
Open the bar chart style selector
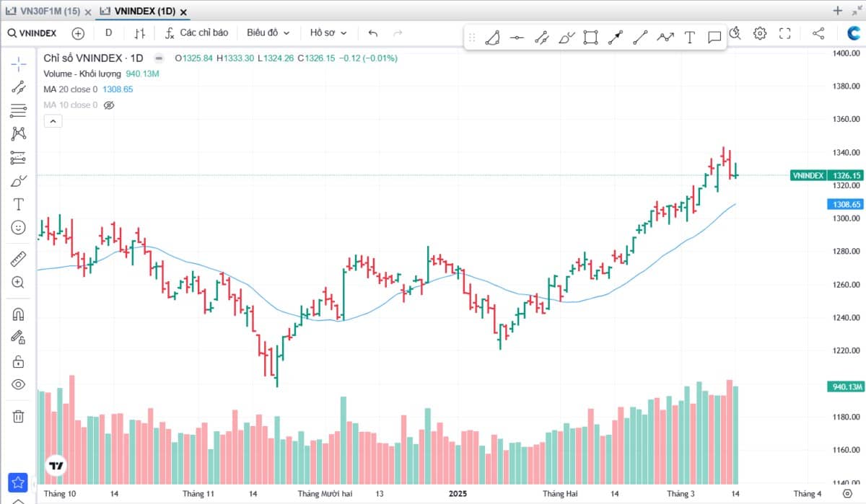pyautogui.click(x=141, y=33)
